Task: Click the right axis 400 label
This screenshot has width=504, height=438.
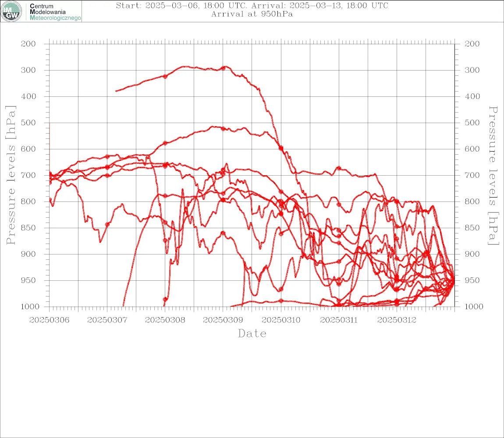Action: 472,96
